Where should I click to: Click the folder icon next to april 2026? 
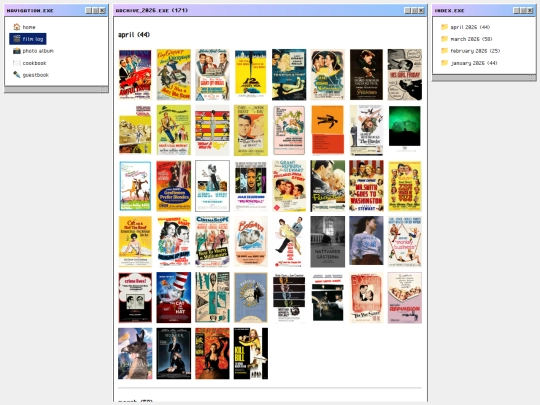coord(445,27)
